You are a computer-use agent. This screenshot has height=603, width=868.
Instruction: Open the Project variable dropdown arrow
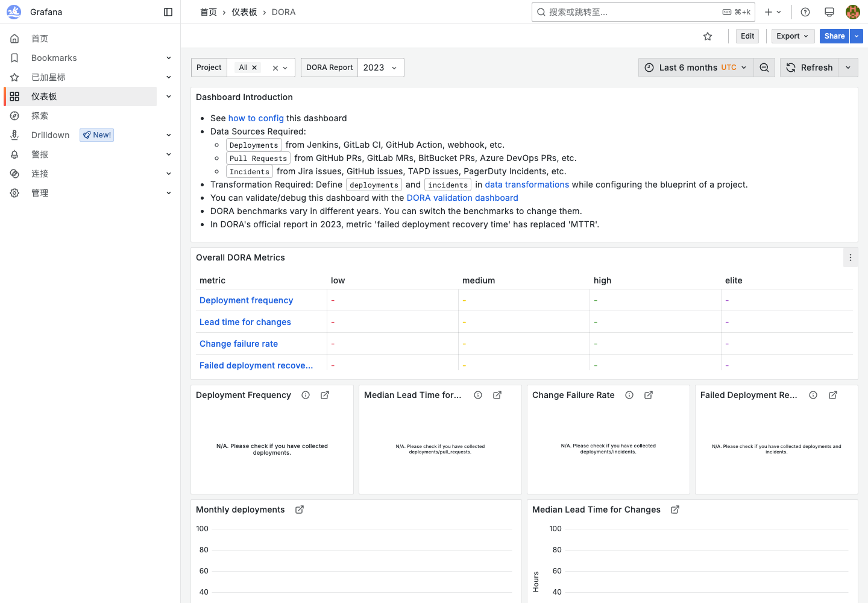(x=285, y=68)
